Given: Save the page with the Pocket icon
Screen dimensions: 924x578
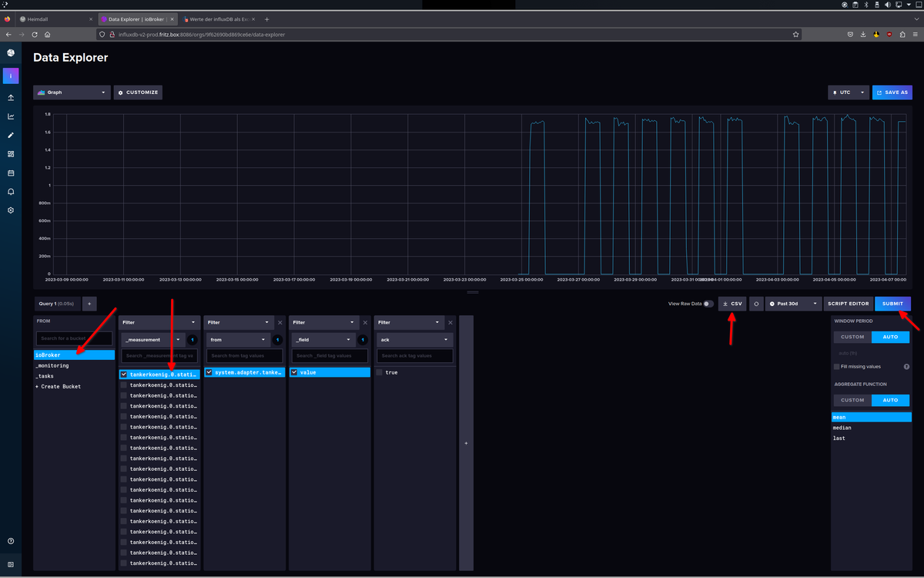Looking at the screenshot, I should [x=850, y=34].
